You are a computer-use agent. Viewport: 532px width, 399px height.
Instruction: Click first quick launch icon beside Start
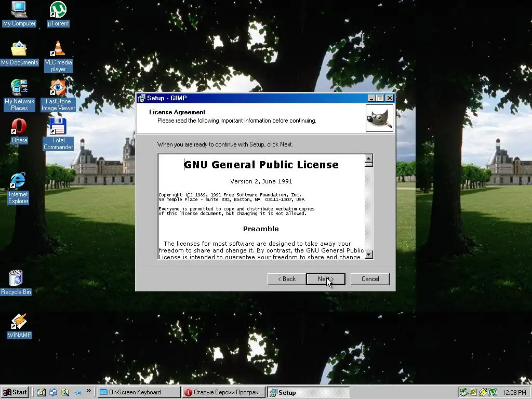42,392
